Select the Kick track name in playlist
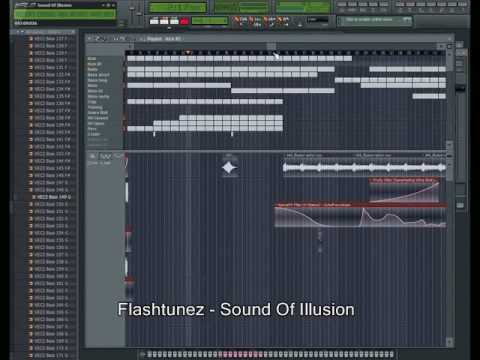Screen dimensions: 480x360 pos(92,59)
